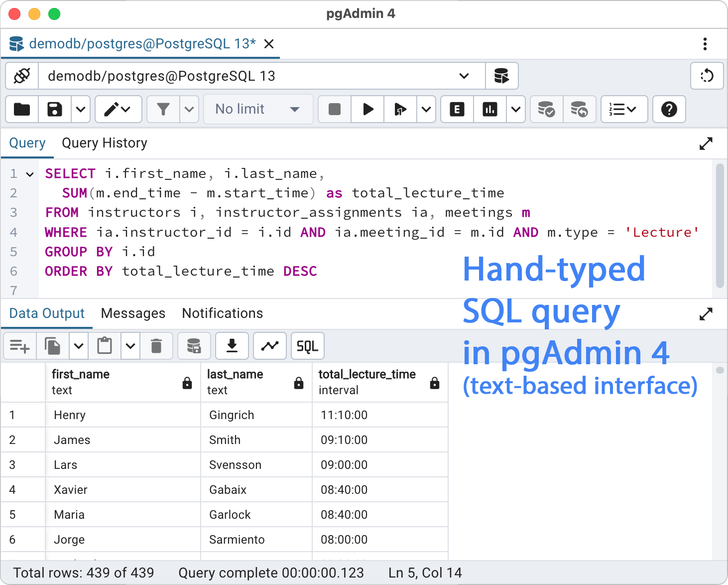The height and width of the screenshot is (585, 728).
Task: Open the Help button in the toolbar
Action: pos(669,109)
